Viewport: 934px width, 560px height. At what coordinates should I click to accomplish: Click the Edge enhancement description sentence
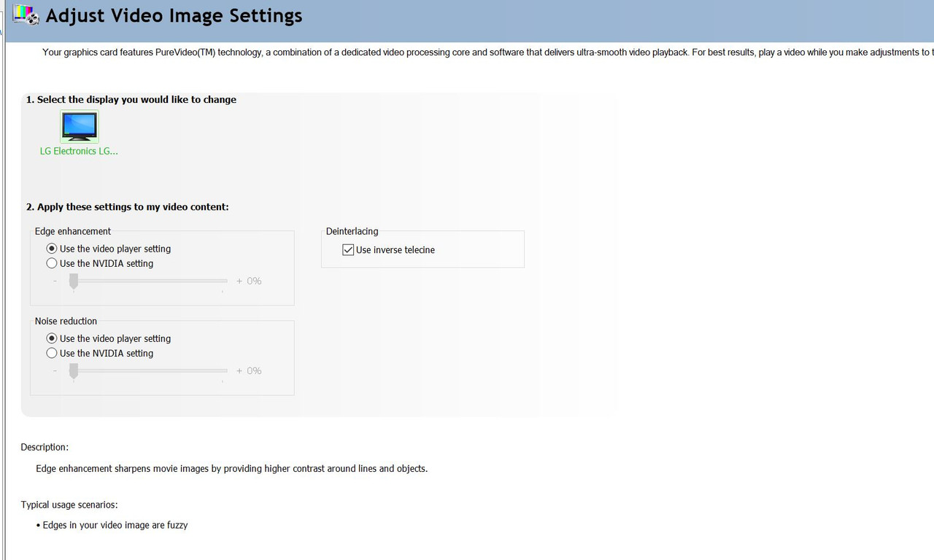[232, 469]
